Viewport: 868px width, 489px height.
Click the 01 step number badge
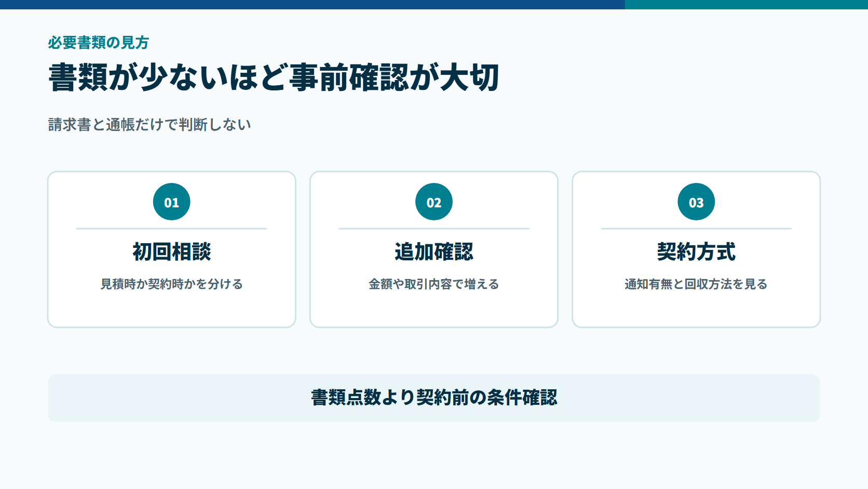[x=172, y=202]
